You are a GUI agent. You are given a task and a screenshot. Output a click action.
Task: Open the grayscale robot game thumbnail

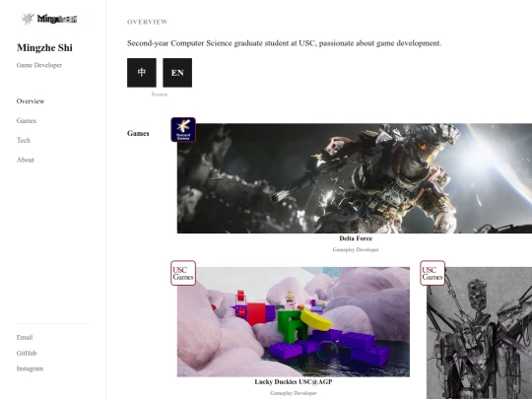[480, 333]
